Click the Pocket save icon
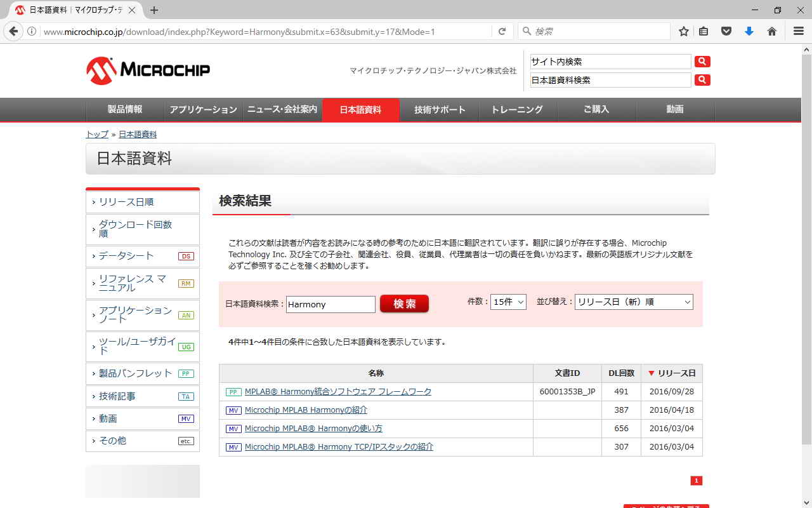Screen dimensions: 812x508 [727, 31]
